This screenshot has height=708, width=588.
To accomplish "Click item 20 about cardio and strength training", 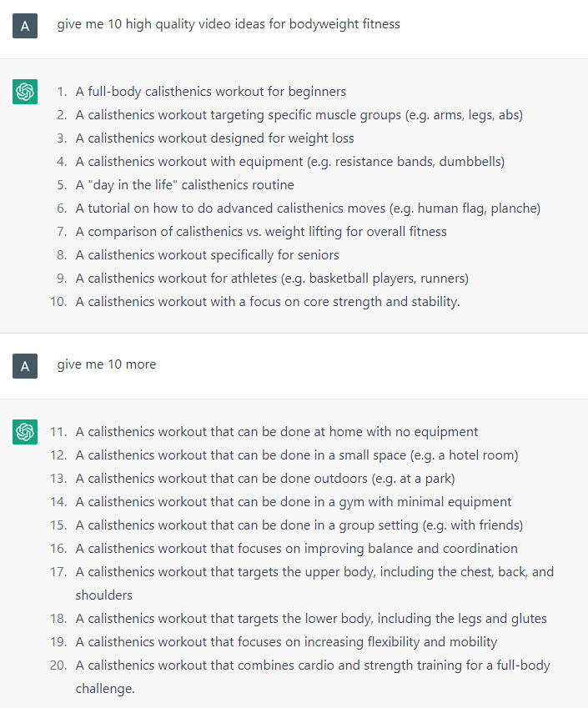I will point(313,677).
